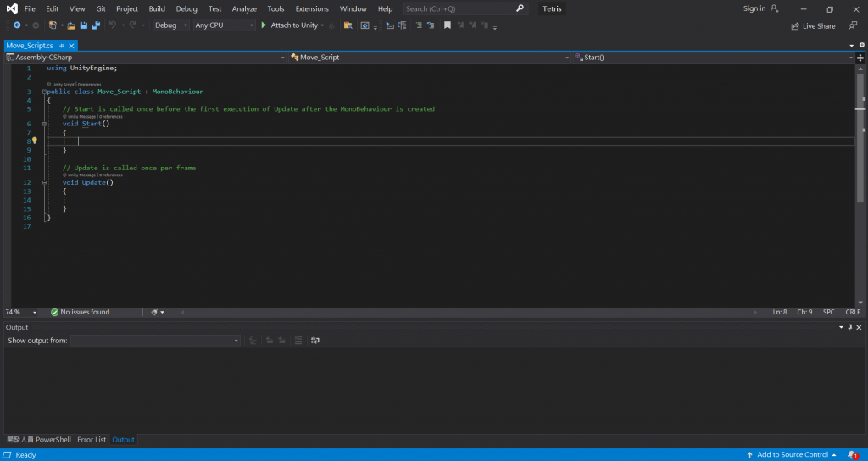Click the bookmark icon in the toolbar
Image resolution: width=868 pixels, height=461 pixels.
point(448,25)
